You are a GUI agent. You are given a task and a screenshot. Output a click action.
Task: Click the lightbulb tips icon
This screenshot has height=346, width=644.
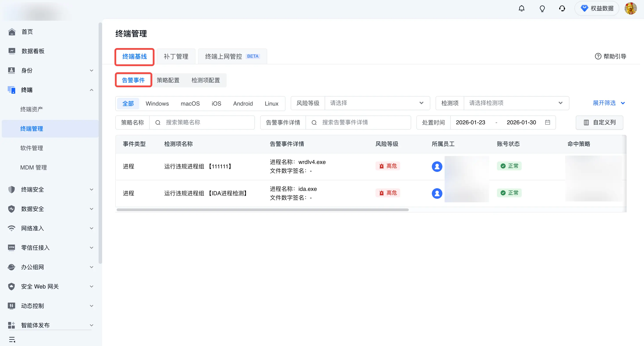[542, 9]
